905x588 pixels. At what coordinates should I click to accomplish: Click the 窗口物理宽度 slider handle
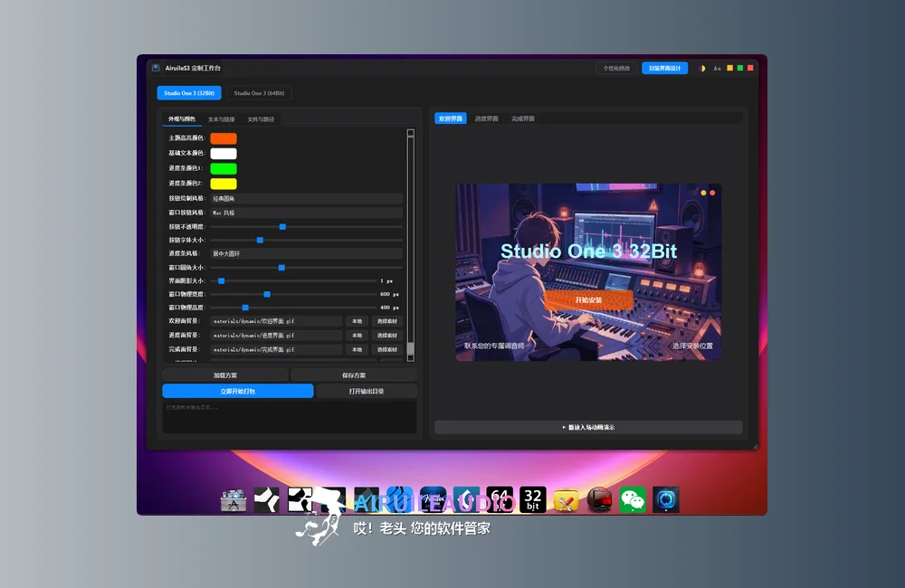pyautogui.click(x=267, y=294)
